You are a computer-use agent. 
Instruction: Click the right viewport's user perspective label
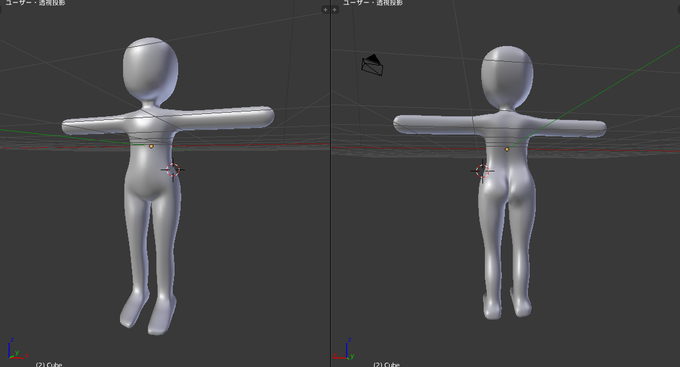373,3
